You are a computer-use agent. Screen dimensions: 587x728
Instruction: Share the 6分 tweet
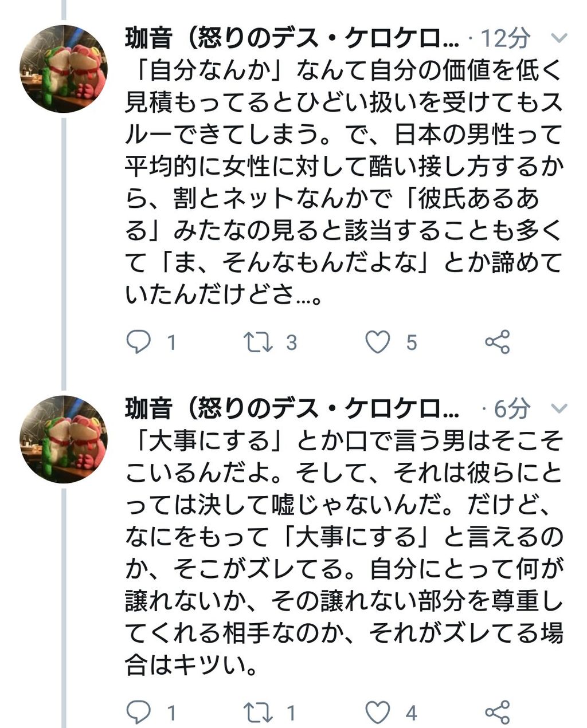[x=497, y=712]
